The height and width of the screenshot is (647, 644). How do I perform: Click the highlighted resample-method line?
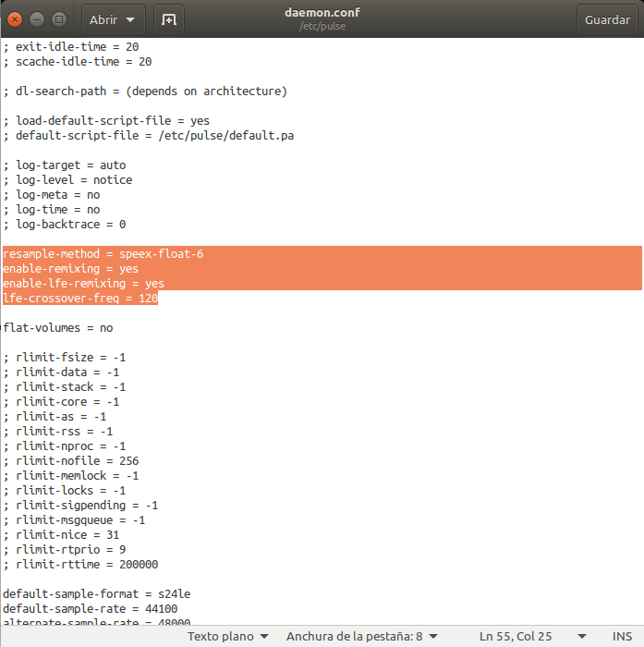coord(103,254)
